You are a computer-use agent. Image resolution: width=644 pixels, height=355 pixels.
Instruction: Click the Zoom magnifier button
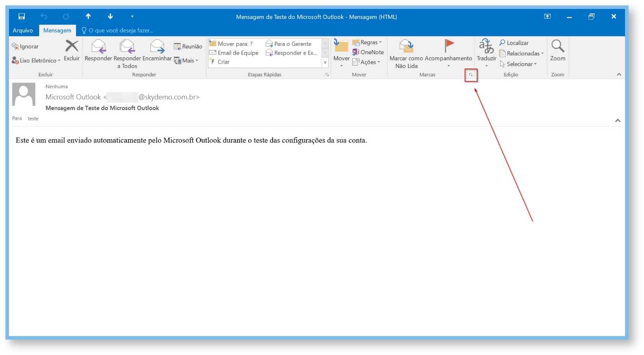tap(558, 50)
